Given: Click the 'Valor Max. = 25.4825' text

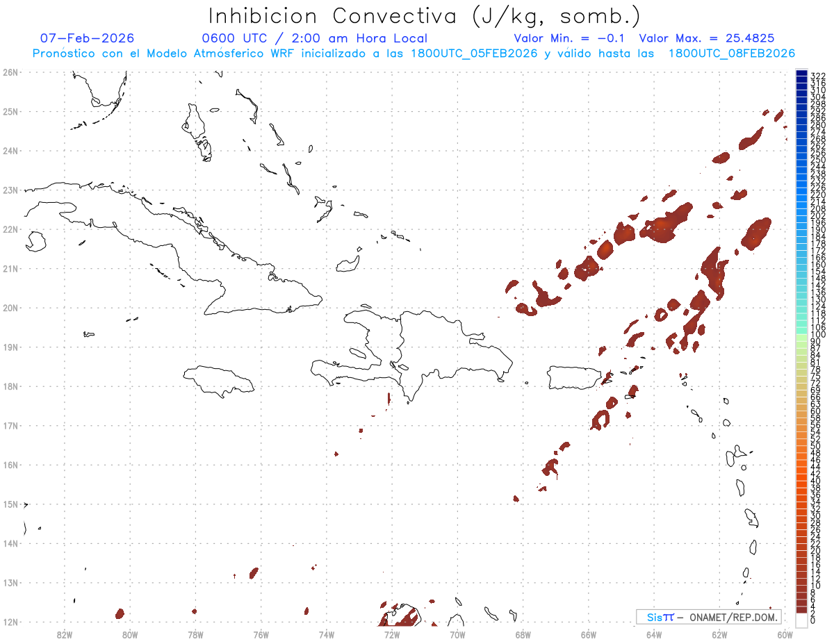Looking at the screenshot, I should click(707, 38).
